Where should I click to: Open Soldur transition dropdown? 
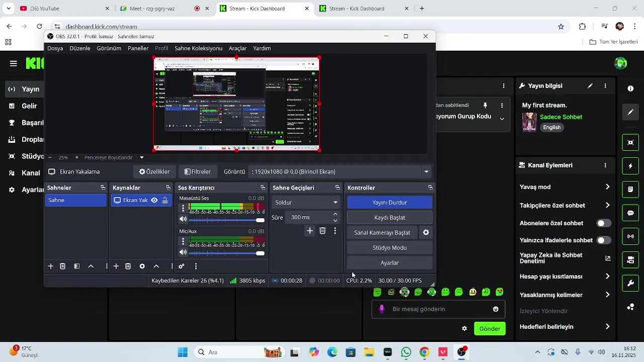(x=306, y=202)
